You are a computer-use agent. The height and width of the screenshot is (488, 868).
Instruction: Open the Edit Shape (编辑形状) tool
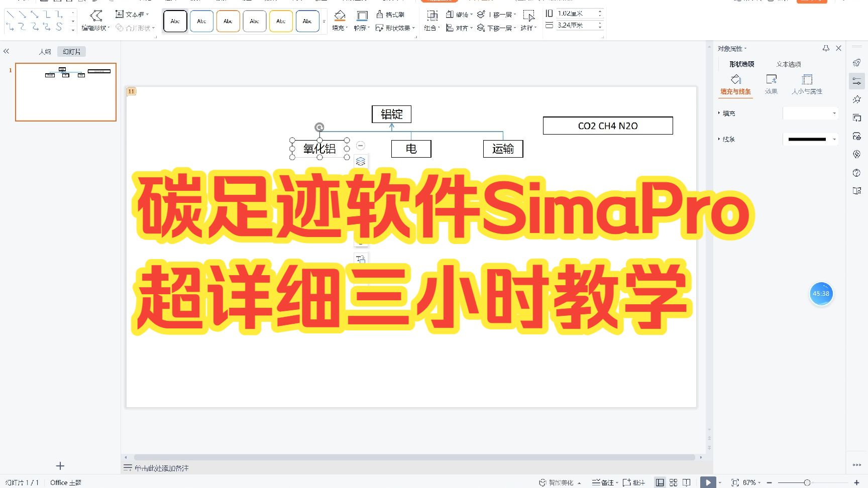coord(95,21)
